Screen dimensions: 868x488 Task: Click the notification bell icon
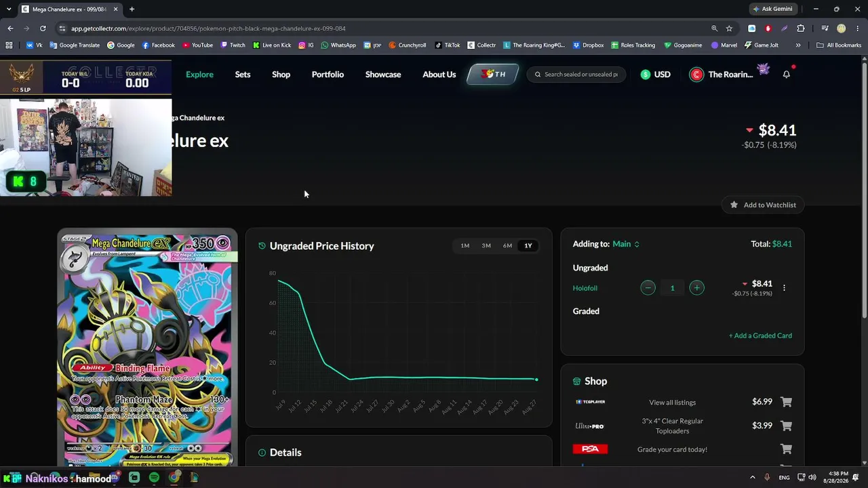787,75
